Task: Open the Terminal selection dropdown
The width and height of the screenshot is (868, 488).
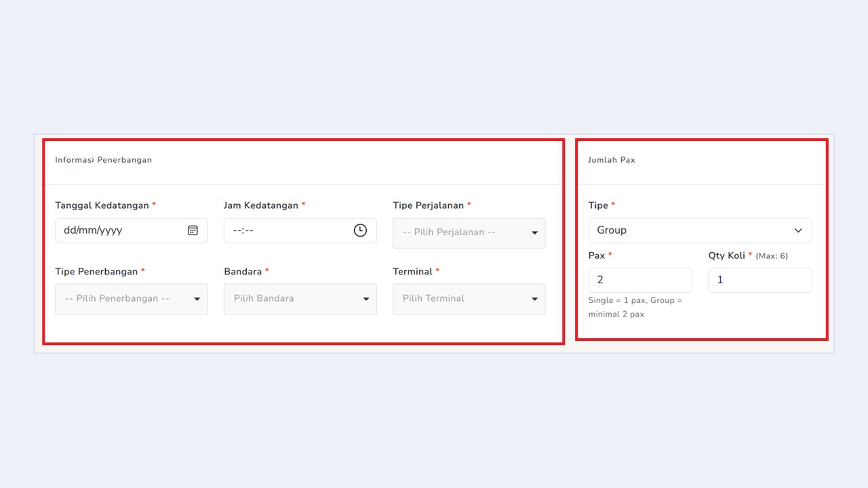Action: [x=469, y=299]
